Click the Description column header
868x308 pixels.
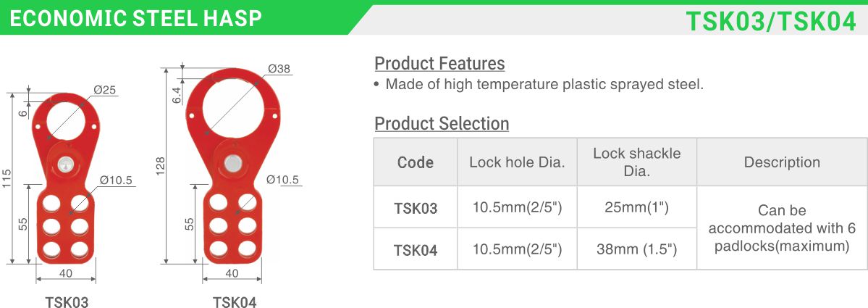782,162
